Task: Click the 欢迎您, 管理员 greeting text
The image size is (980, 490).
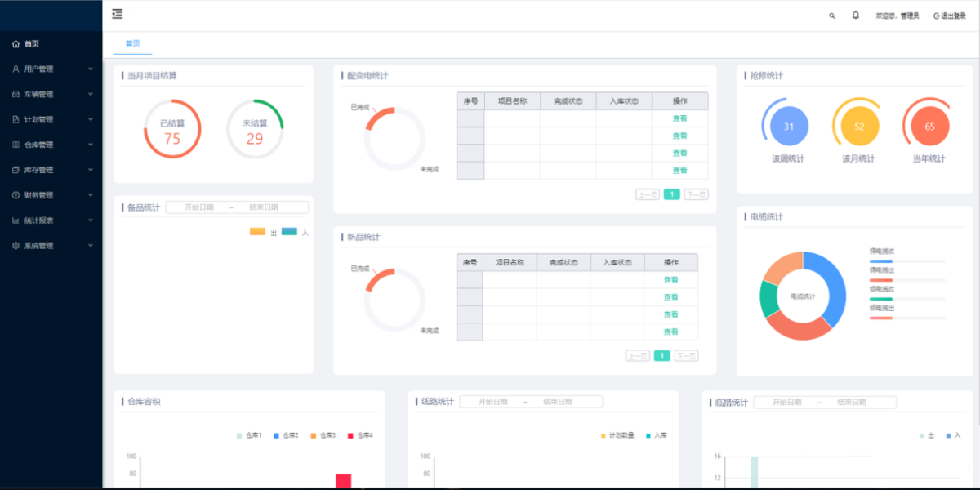Action: click(x=897, y=16)
